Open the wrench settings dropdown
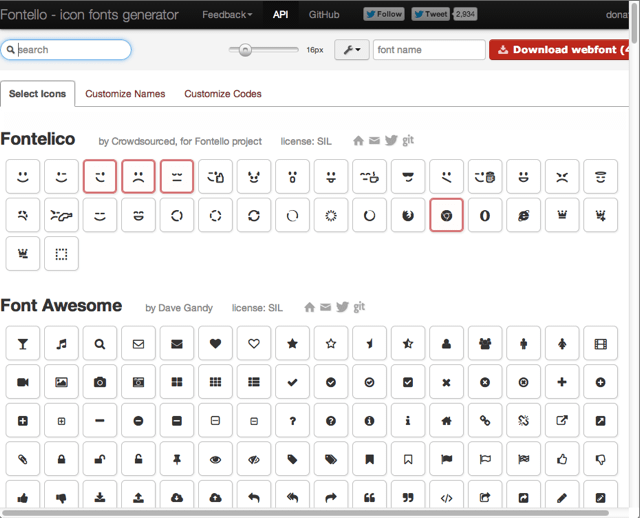Viewport: 640px width, 518px height. click(351, 50)
